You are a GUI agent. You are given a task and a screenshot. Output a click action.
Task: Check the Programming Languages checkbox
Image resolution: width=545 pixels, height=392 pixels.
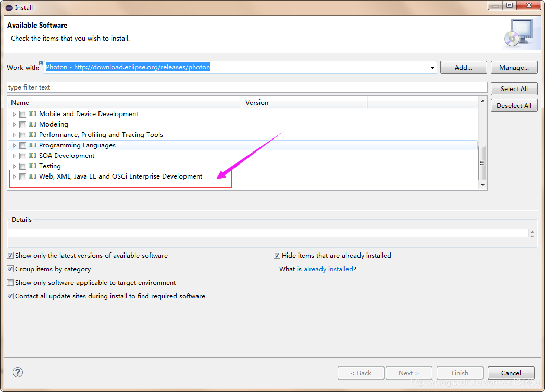pyautogui.click(x=22, y=145)
